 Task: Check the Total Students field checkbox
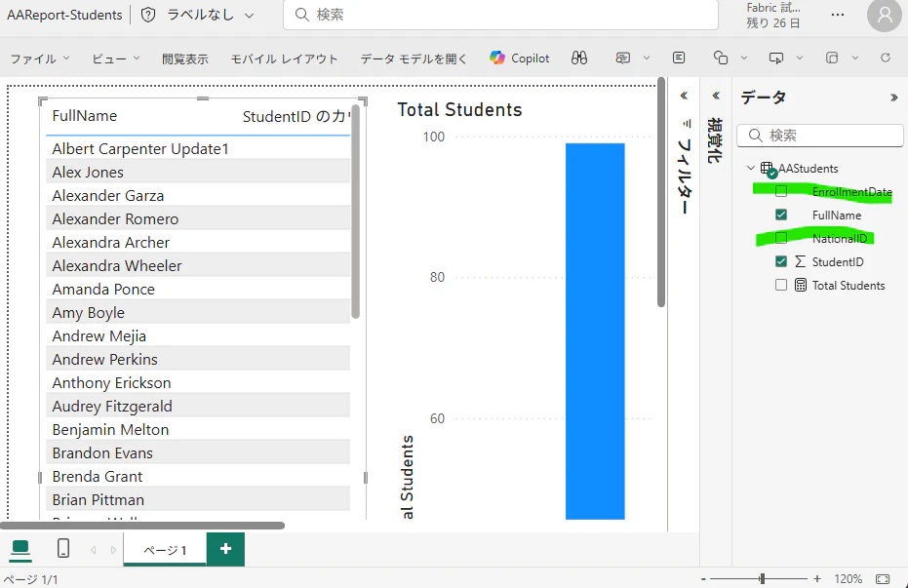click(781, 285)
